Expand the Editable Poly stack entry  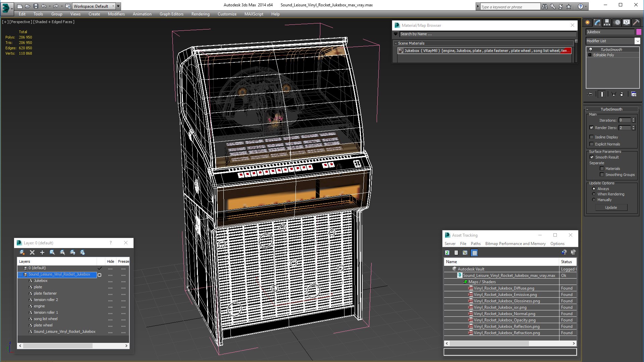click(x=590, y=55)
